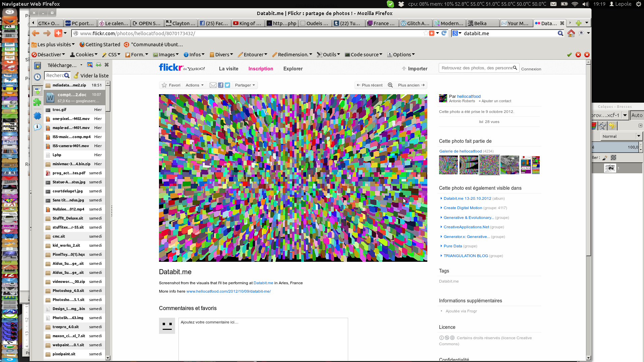Go to Firefox home page icon
The image size is (644, 362).
(x=571, y=34)
